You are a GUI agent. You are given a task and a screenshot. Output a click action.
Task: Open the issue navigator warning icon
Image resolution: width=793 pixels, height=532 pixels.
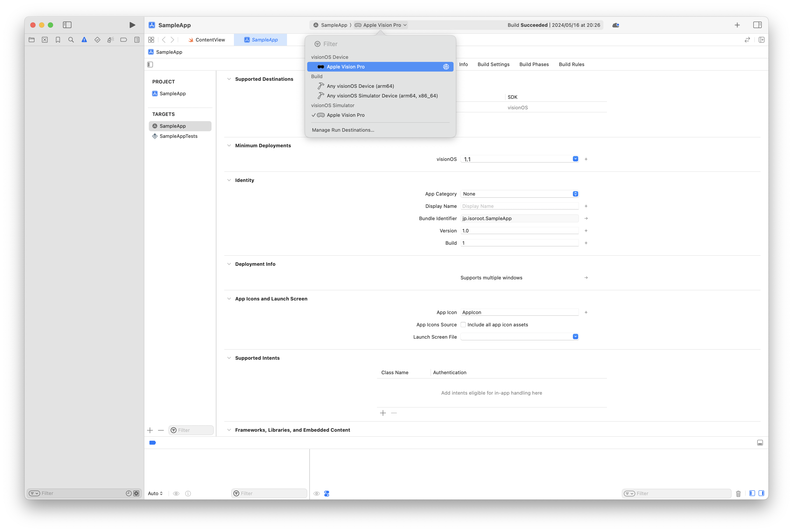(84, 40)
